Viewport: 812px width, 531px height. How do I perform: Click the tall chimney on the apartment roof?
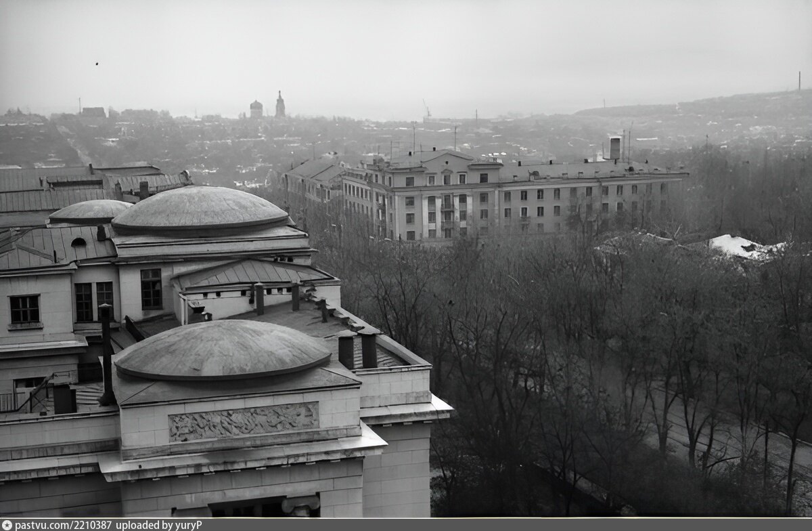[x=614, y=148]
